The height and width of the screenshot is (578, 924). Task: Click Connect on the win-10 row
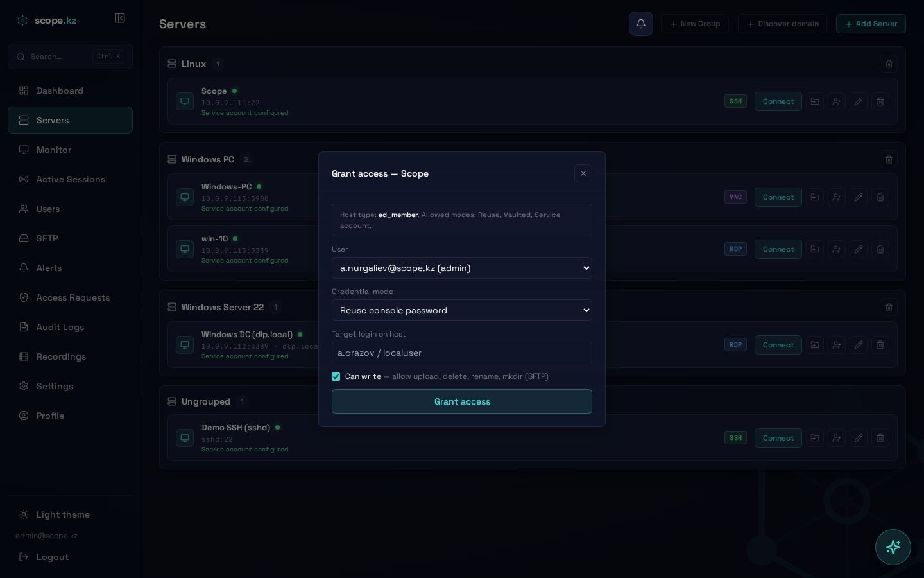(x=778, y=249)
